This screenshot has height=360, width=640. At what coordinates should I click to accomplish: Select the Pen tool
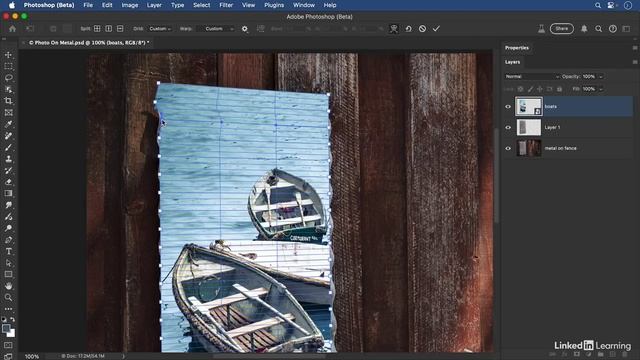(8, 240)
